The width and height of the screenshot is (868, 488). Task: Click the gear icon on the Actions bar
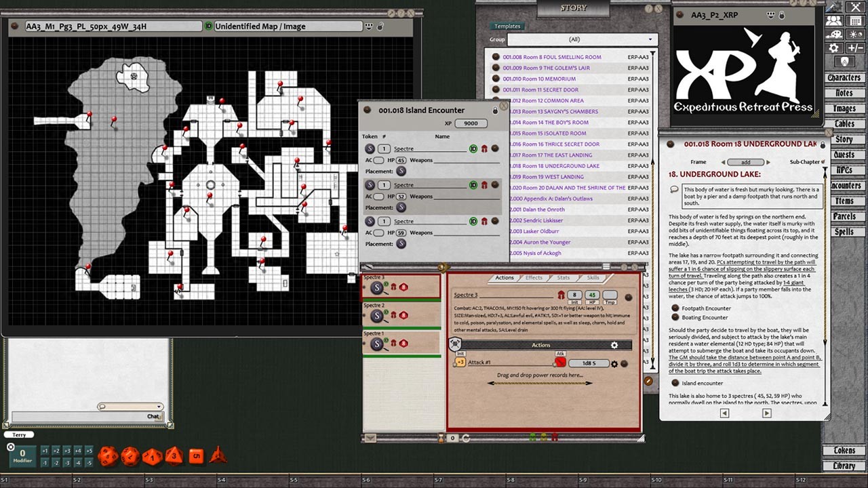click(x=614, y=345)
